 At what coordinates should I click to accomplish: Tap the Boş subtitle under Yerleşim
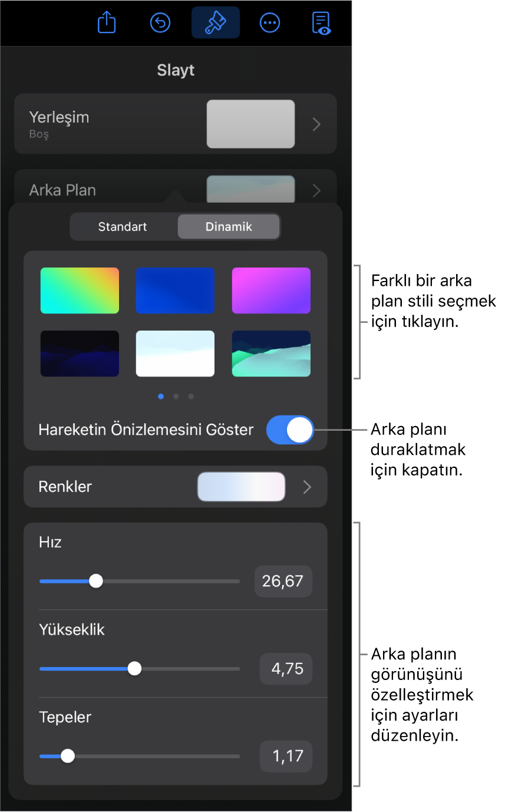tap(39, 134)
